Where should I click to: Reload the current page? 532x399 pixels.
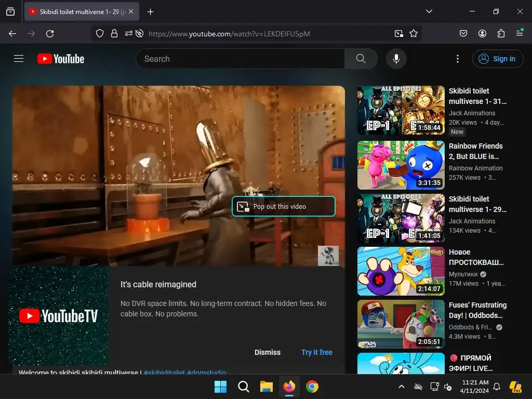[x=50, y=34]
